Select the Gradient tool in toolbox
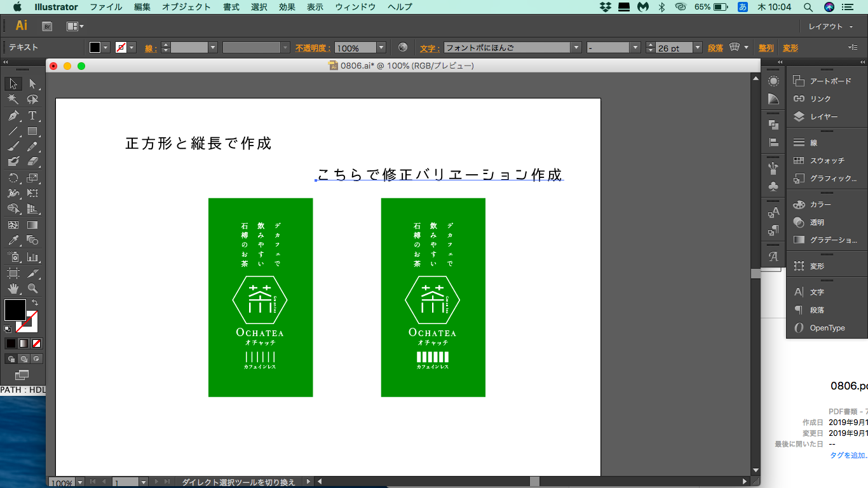Image resolution: width=868 pixels, height=488 pixels. 32,225
